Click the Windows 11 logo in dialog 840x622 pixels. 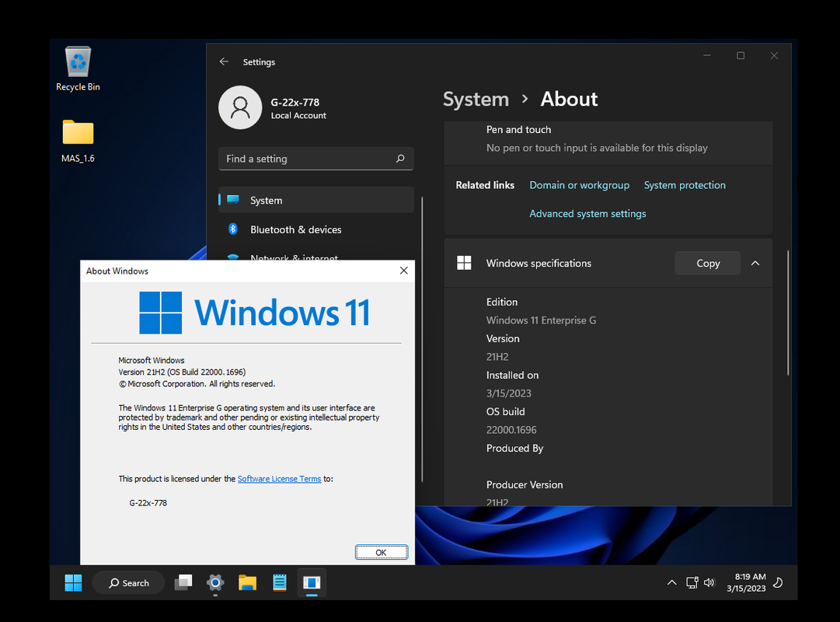[254, 313]
